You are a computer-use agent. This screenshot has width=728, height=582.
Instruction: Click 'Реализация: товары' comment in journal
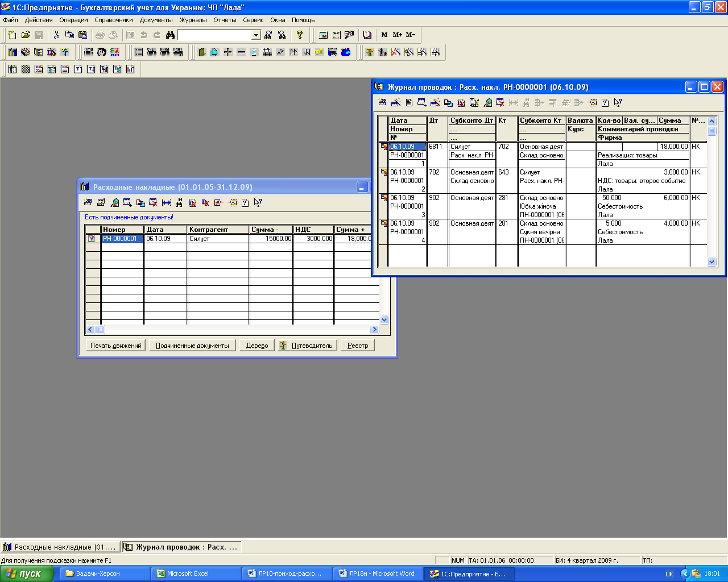coord(627,155)
